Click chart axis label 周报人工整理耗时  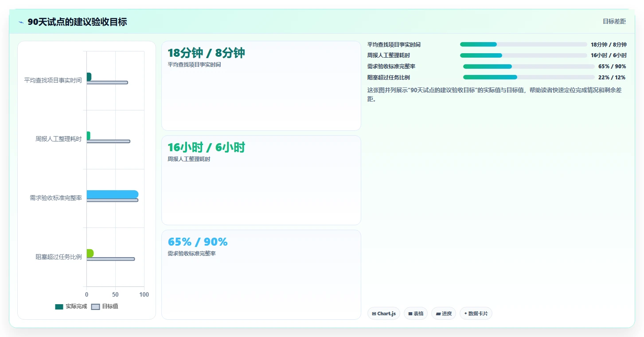(59, 139)
